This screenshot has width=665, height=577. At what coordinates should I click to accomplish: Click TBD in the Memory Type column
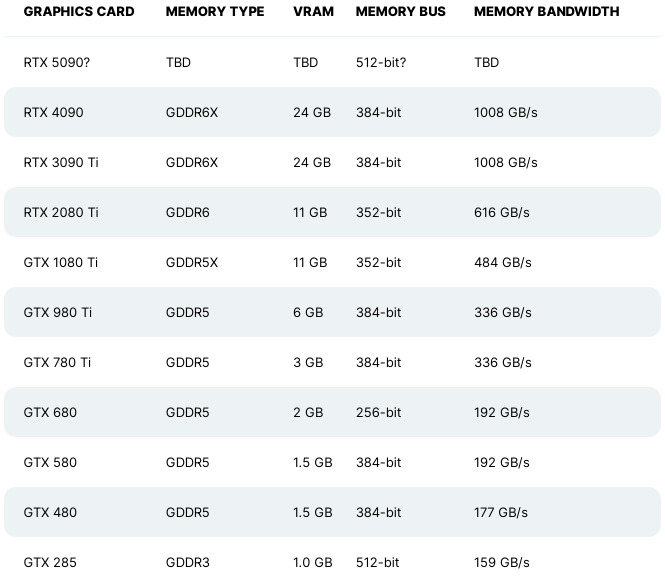178,62
